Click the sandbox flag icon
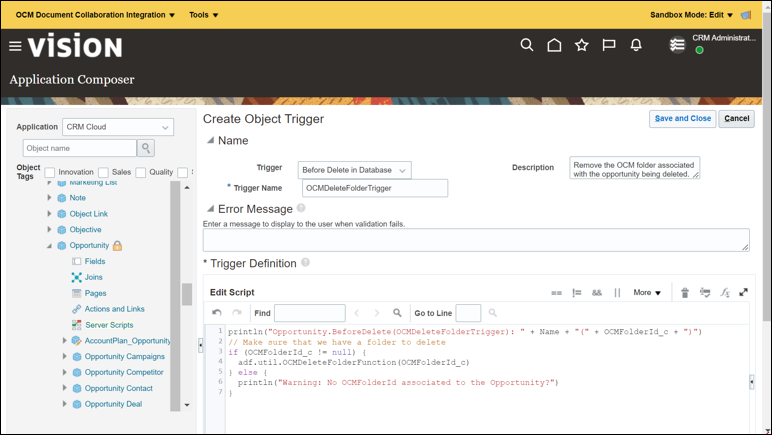This screenshot has height=435, width=772. click(x=746, y=15)
